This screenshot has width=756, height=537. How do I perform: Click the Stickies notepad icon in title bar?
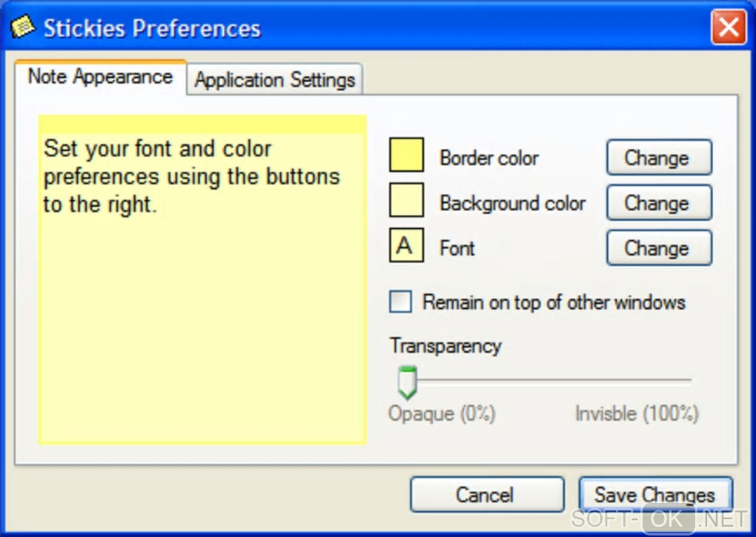(22, 28)
